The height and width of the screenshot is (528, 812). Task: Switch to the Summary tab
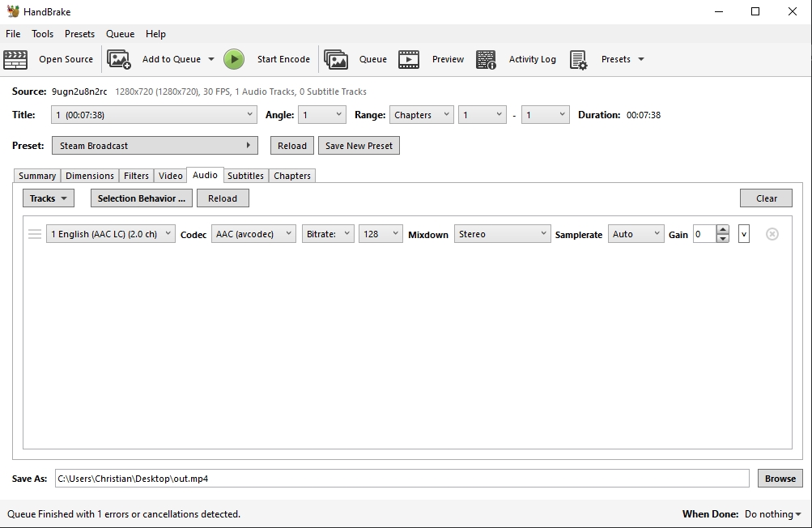point(37,176)
